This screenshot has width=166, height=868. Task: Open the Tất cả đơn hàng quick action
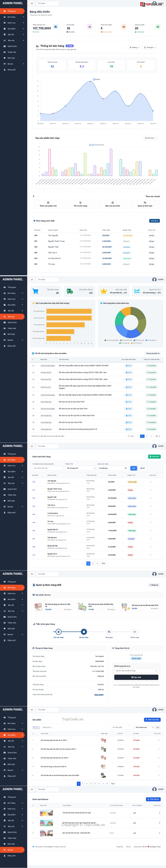click(80, 204)
